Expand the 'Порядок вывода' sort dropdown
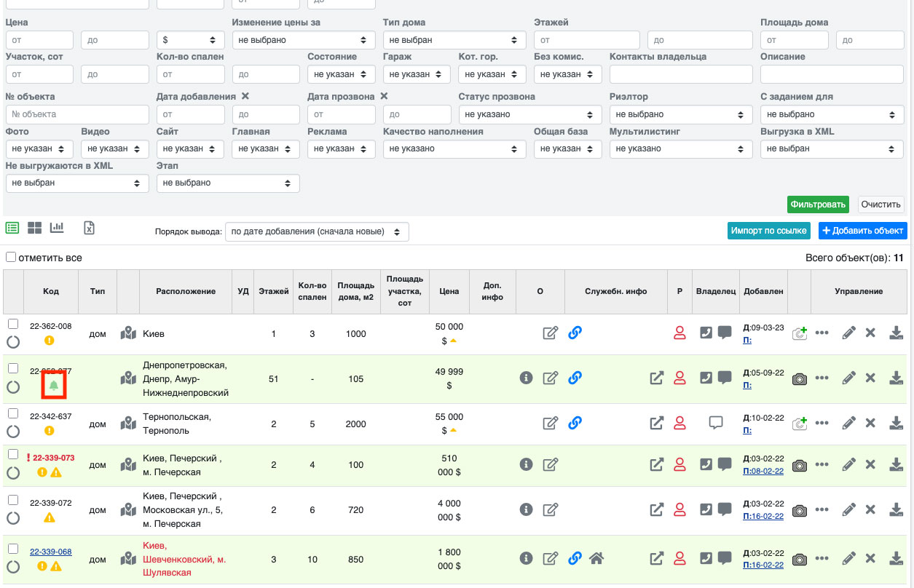Viewport: 914px width, 588px height. point(317,231)
